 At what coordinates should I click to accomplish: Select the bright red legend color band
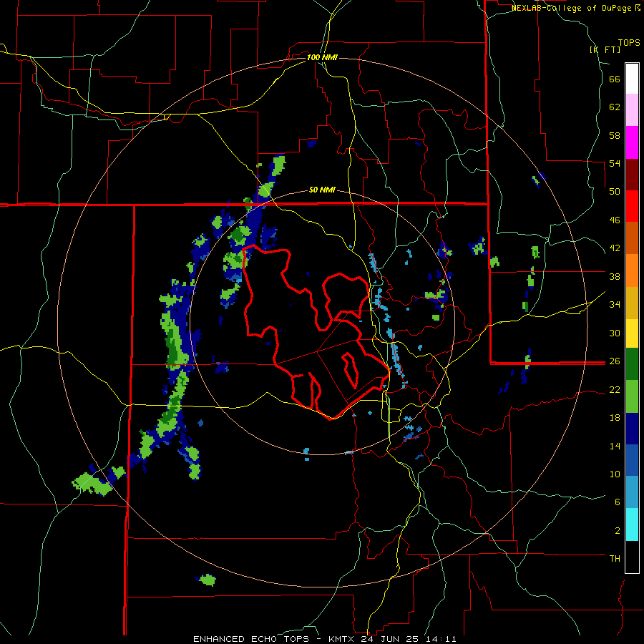632,206
